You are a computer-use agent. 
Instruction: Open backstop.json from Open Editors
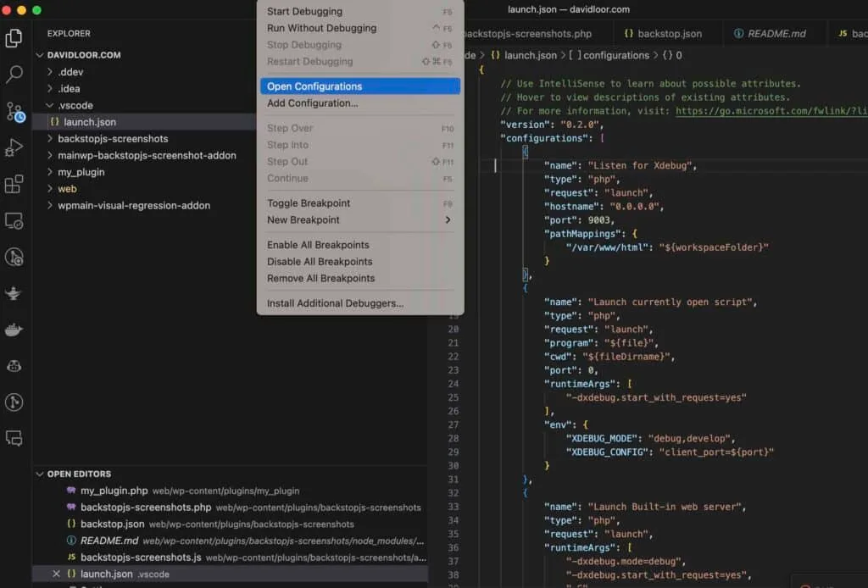click(113, 524)
